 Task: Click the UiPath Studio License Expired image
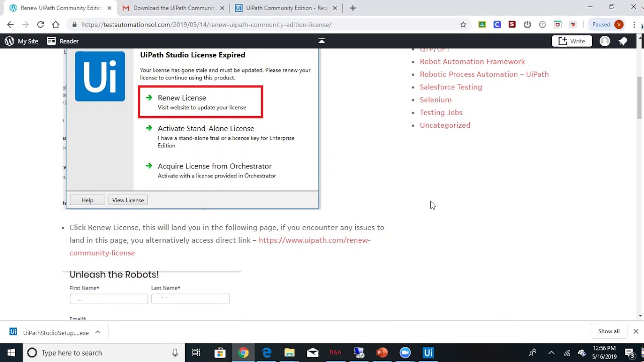[x=192, y=129]
